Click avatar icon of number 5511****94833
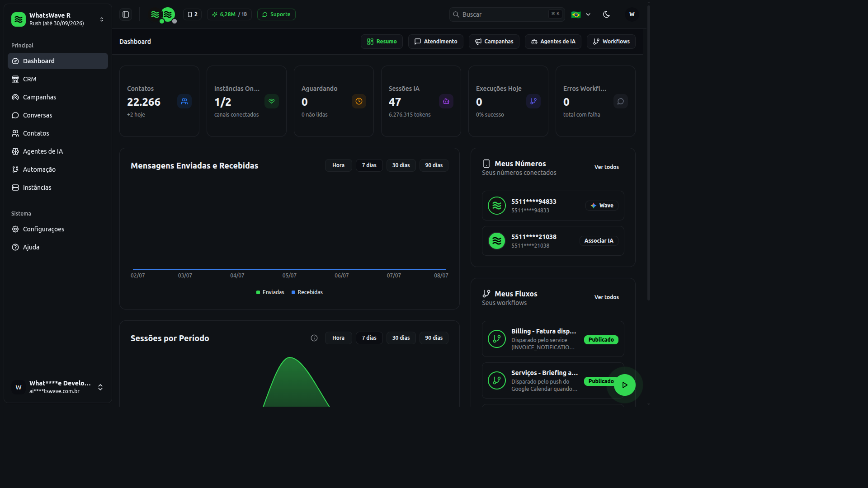The image size is (868, 488). tap(497, 206)
